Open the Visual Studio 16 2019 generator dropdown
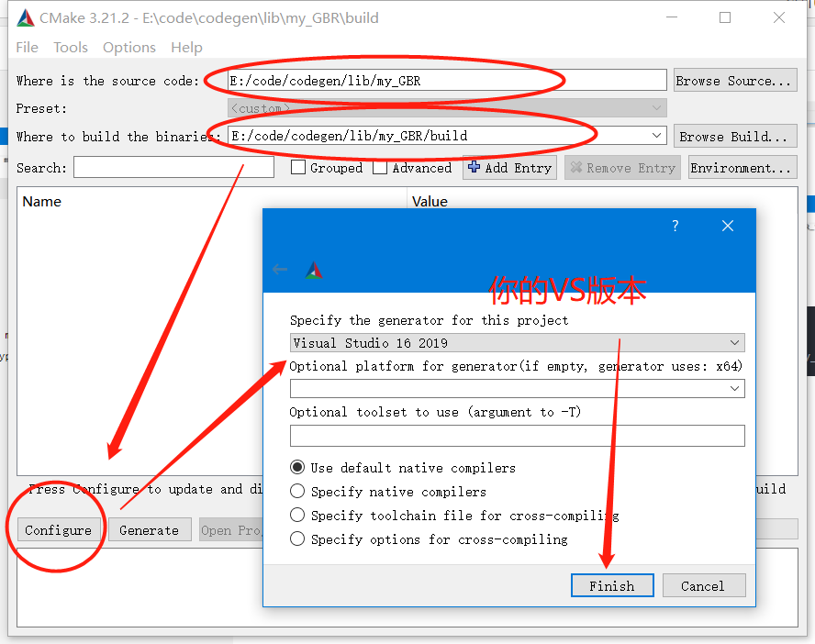Image resolution: width=815 pixels, height=644 pixels. [x=734, y=341]
